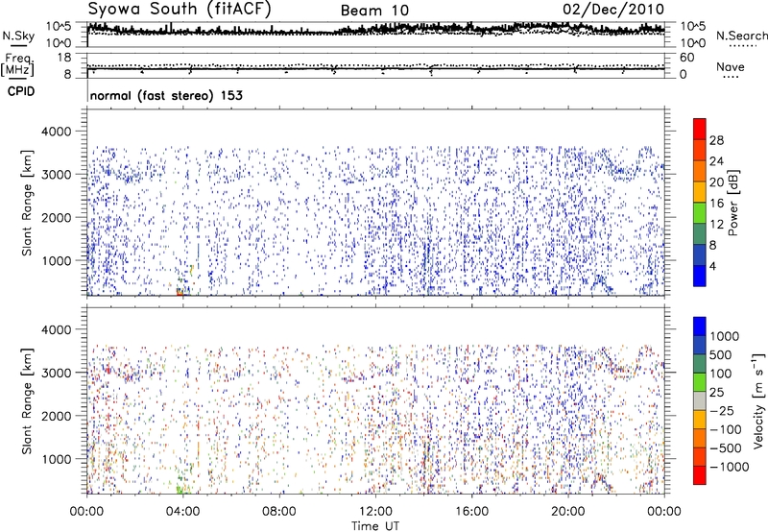The height and width of the screenshot is (532, 768).
Task: Select the yellow 16–20 dB Power colorbar segment
Action: coord(700,192)
